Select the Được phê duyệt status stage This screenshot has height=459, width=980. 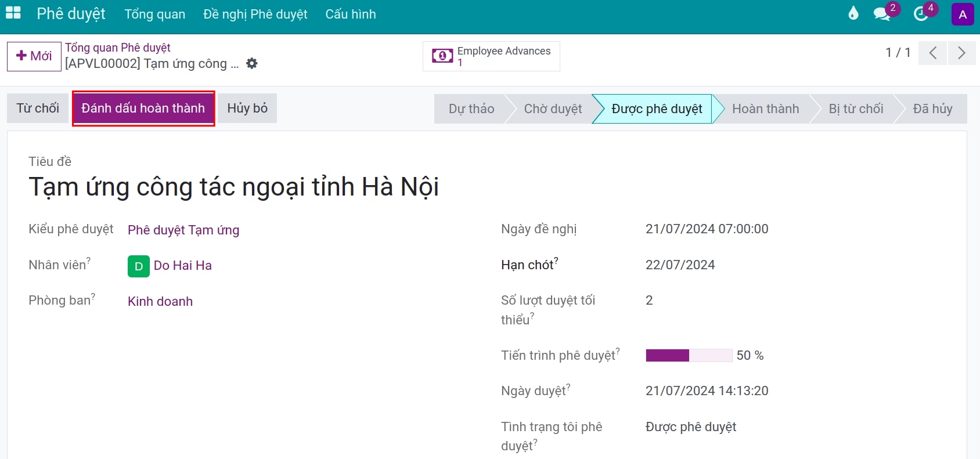(x=657, y=109)
